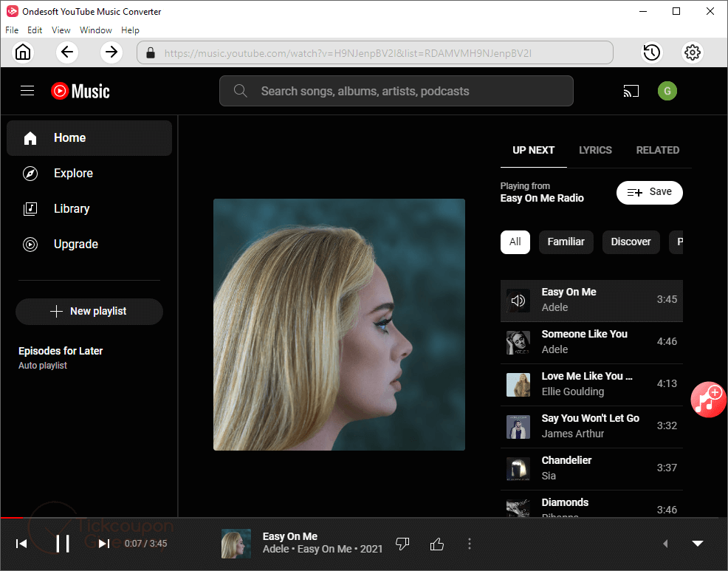Viewport: 728px width, 571px height.
Task: Navigate back with the left arrow button
Action: tap(67, 52)
